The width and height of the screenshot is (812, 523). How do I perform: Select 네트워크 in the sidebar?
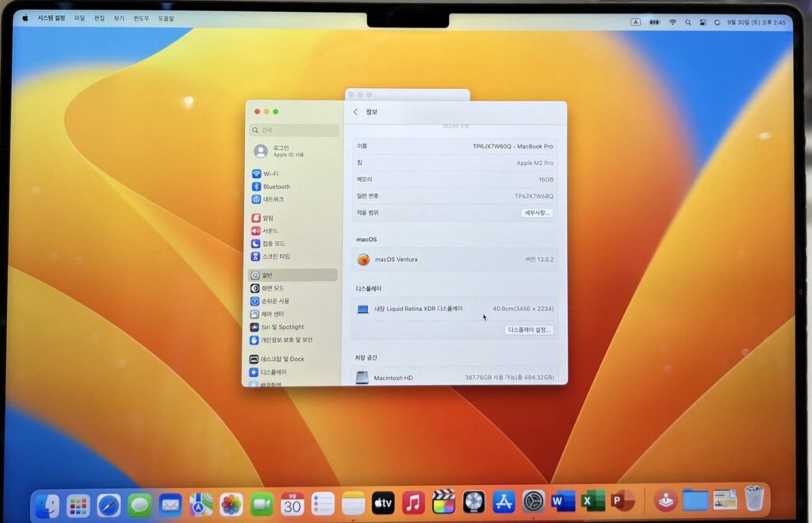pyautogui.click(x=268, y=199)
